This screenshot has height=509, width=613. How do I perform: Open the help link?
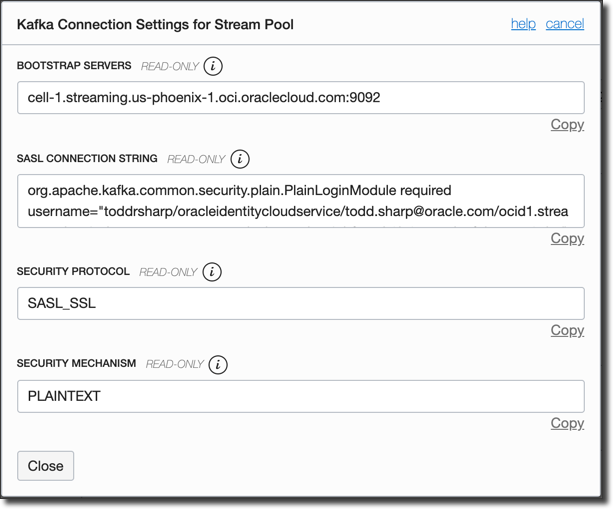pos(523,23)
